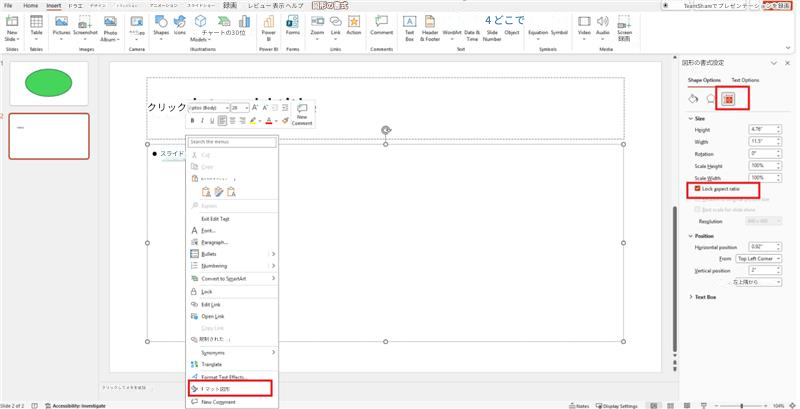
Task: Click the Screen recording icon in Media
Action: pos(624,22)
